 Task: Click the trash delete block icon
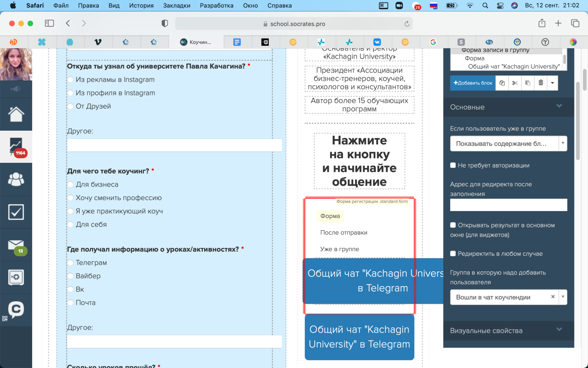pos(540,83)
